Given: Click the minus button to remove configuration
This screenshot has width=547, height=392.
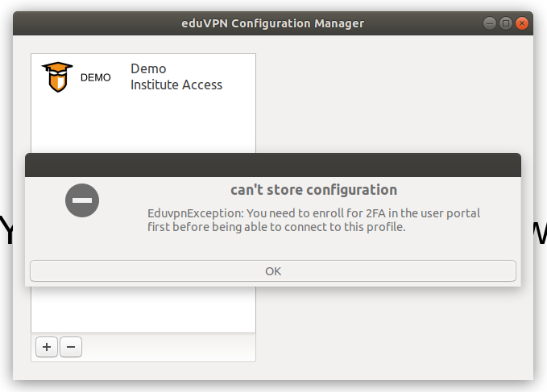Looking at the screenshot, I should coord(71,347).
